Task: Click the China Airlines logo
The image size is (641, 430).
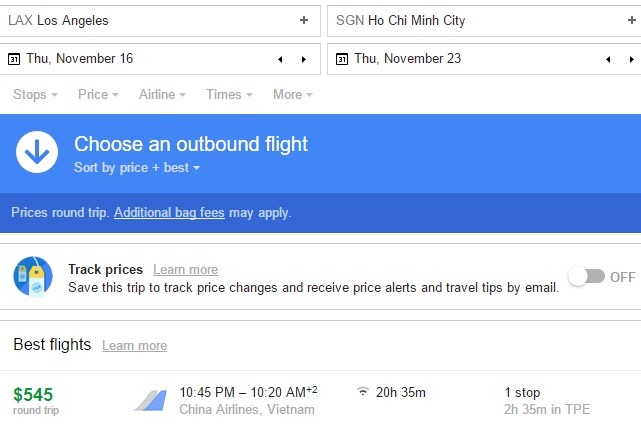Action: (x=150, y=401)
